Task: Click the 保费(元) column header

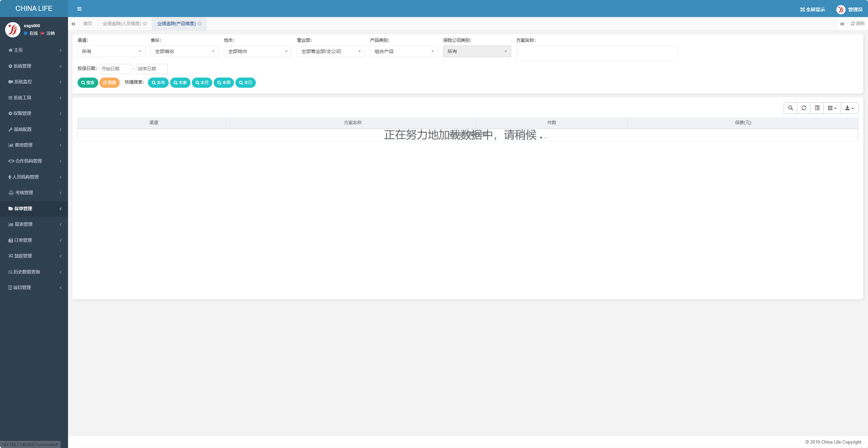Action: [743, 123]
